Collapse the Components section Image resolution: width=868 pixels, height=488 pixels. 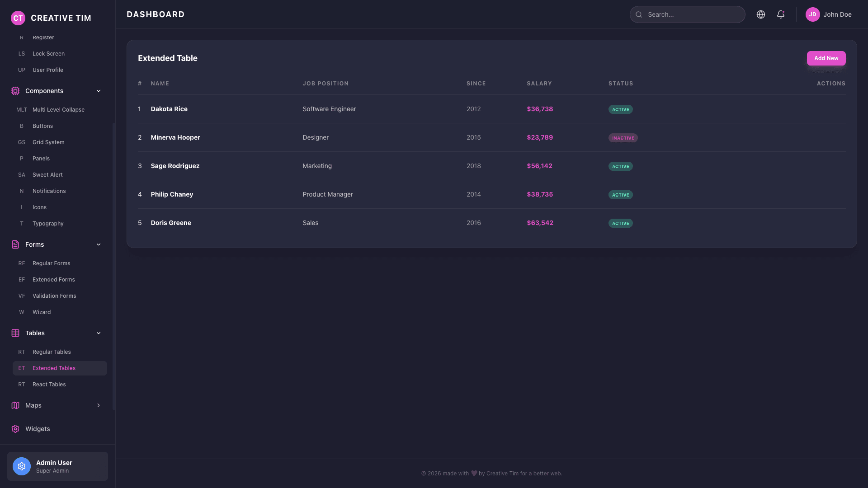tap(99, 91)
